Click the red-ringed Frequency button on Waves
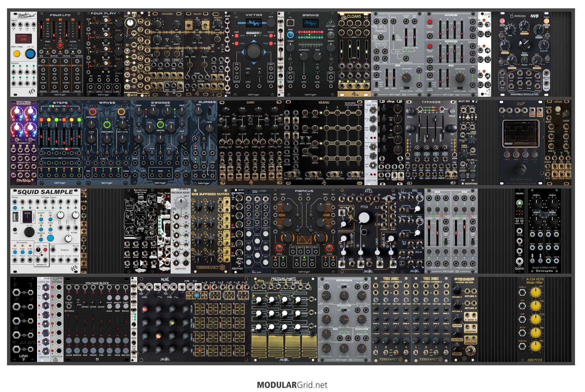Image resolution: width=585 pixels, height=392 pixels. pyautogui.click(x=92, y=111)
